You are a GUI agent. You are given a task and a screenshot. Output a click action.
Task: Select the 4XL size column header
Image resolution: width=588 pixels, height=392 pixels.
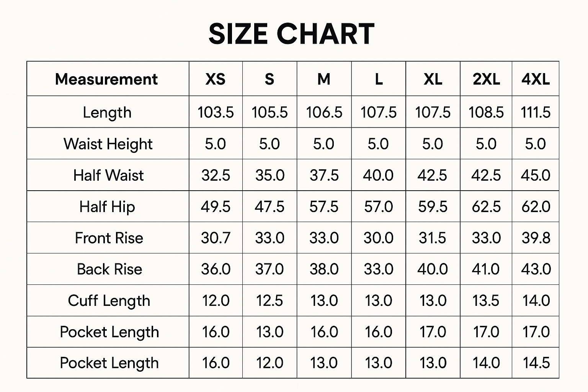tap(536, 79)
